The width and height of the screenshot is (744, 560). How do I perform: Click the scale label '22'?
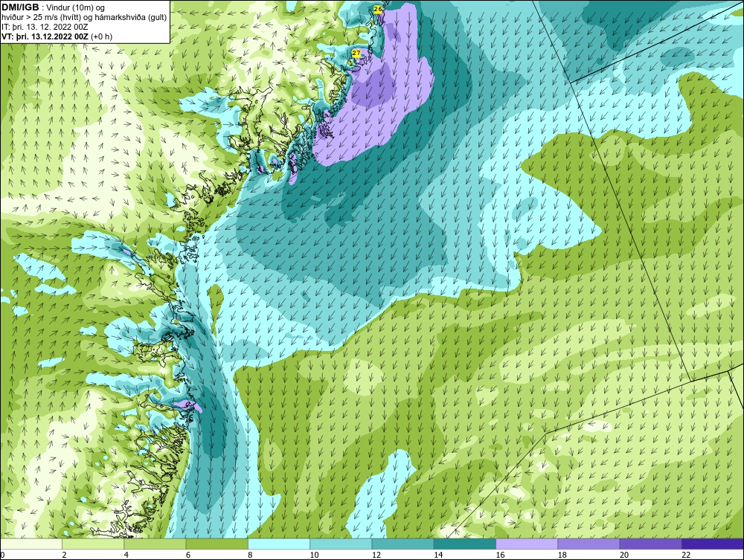point(686,555)
